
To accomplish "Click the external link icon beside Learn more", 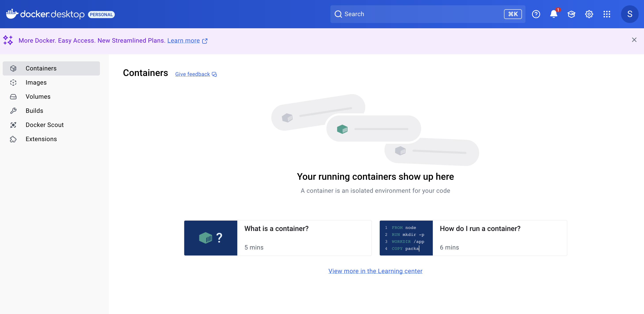I will [205, 41].
